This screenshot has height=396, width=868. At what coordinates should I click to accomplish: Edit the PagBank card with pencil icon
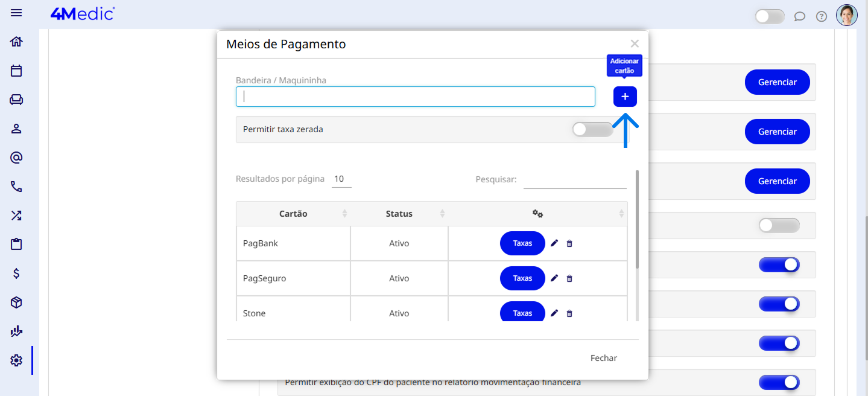[x=554, y=243]
